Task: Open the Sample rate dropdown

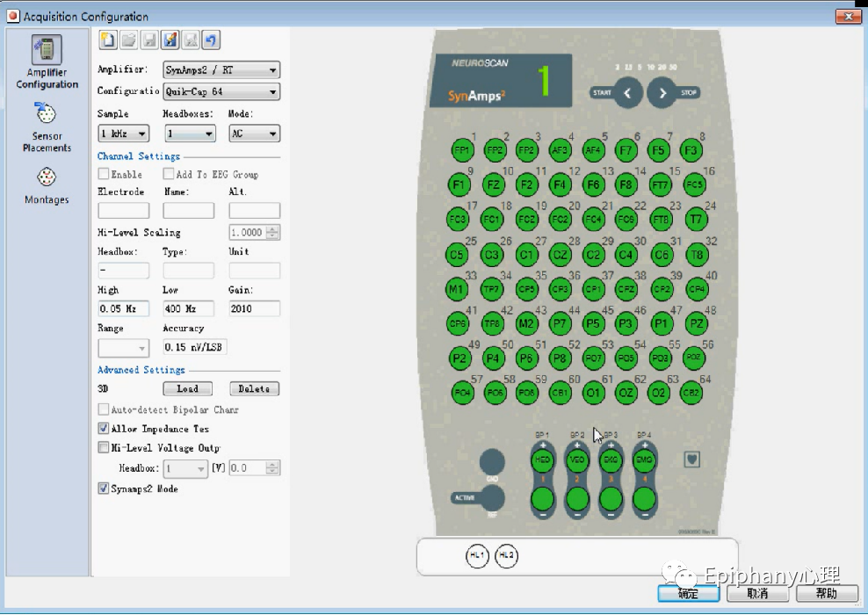Action: 124,134
